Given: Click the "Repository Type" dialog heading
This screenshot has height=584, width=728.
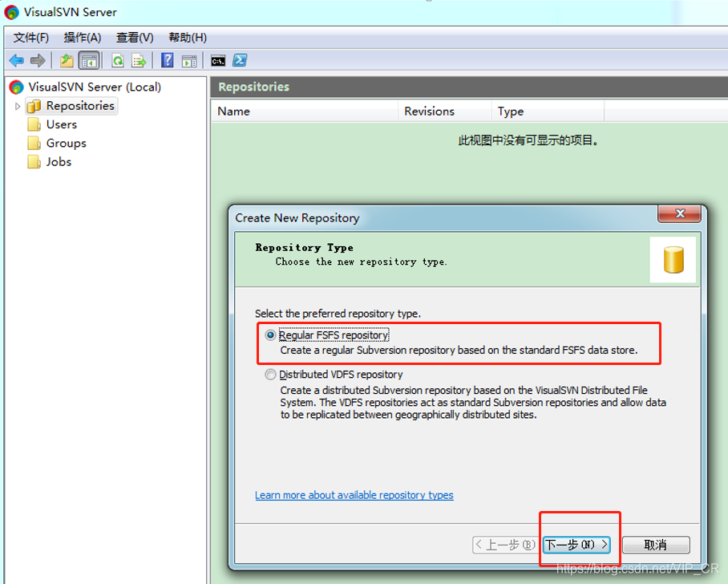Looking at the screenshot, I should coord(304,248).
